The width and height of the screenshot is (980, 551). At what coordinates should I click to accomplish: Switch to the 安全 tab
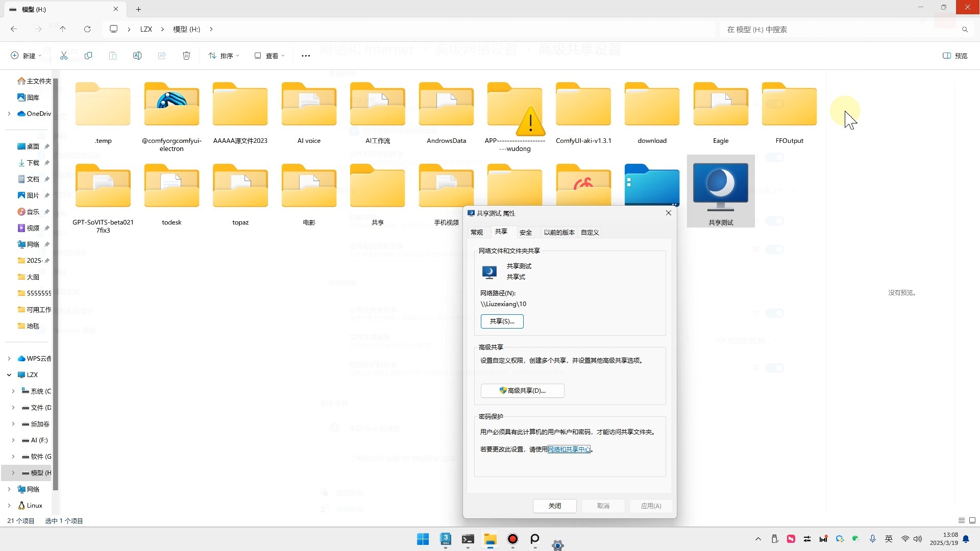526,232
